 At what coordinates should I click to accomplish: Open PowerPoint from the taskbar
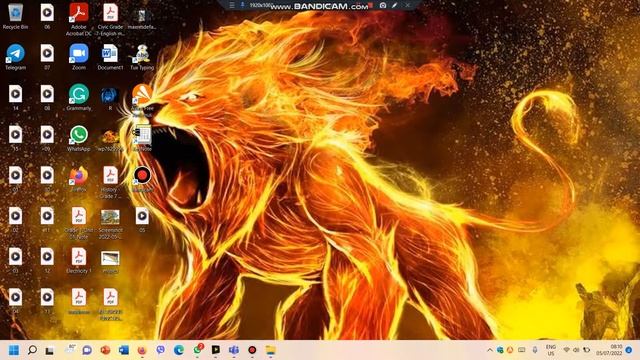(x=105, y=350)
